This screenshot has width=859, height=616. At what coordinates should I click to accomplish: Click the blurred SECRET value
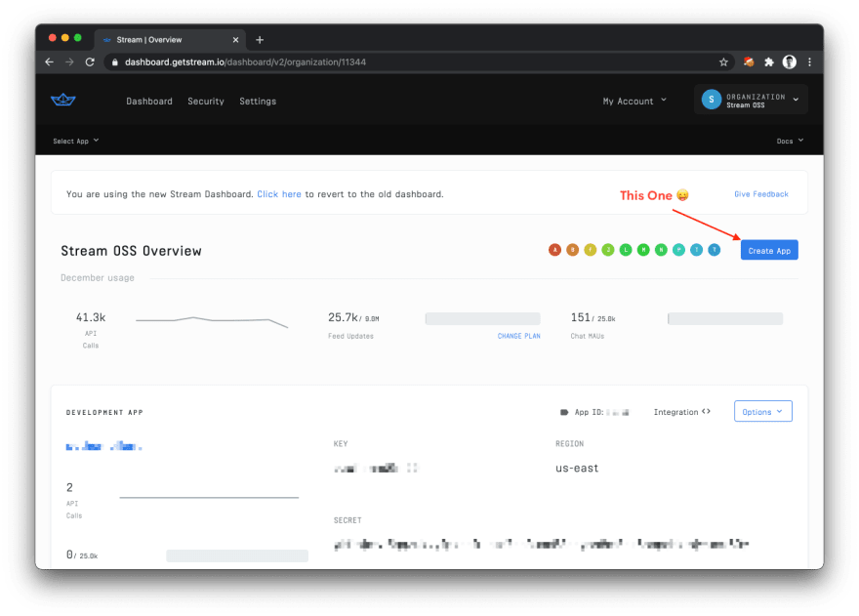coord(541,544)
